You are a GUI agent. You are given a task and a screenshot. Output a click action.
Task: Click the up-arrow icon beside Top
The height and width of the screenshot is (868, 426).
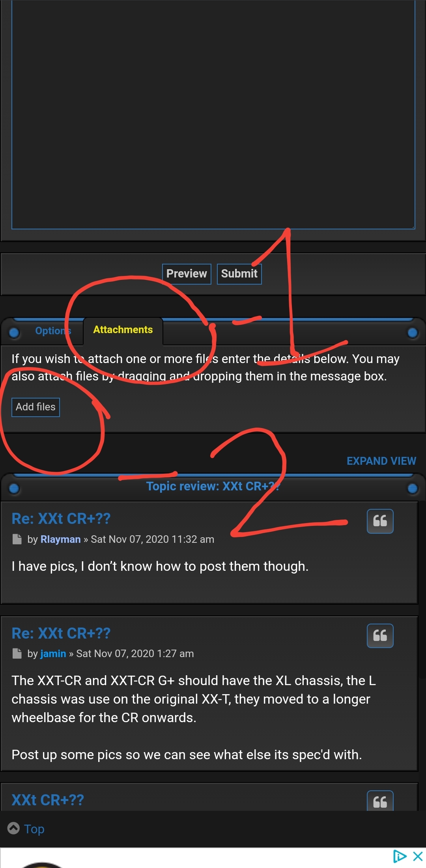[x=13, y=828]
